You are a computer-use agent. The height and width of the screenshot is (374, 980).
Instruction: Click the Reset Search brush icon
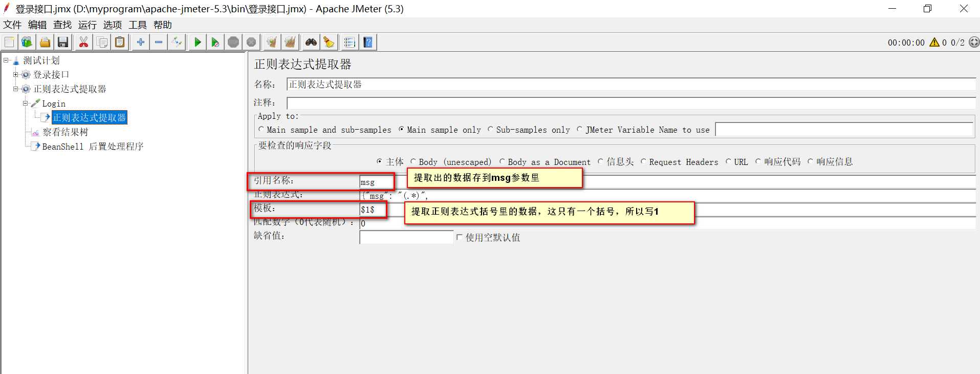329,42
